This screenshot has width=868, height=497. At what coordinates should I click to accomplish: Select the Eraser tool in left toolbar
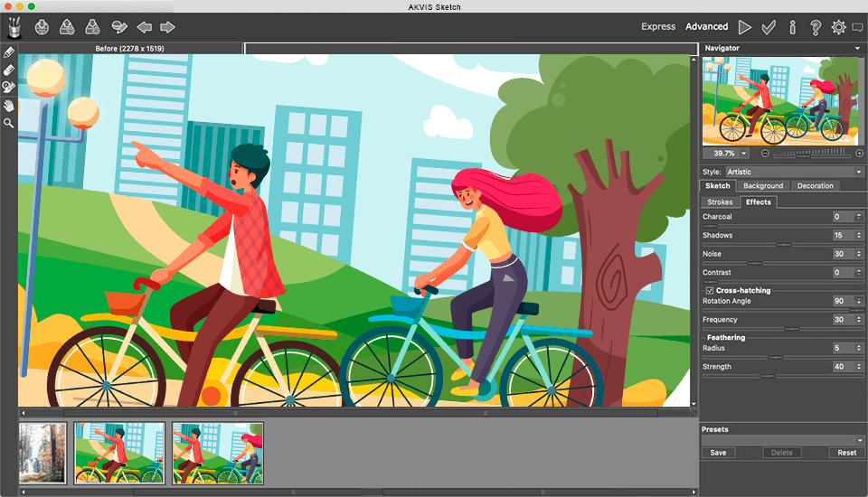tap(9, 70)
